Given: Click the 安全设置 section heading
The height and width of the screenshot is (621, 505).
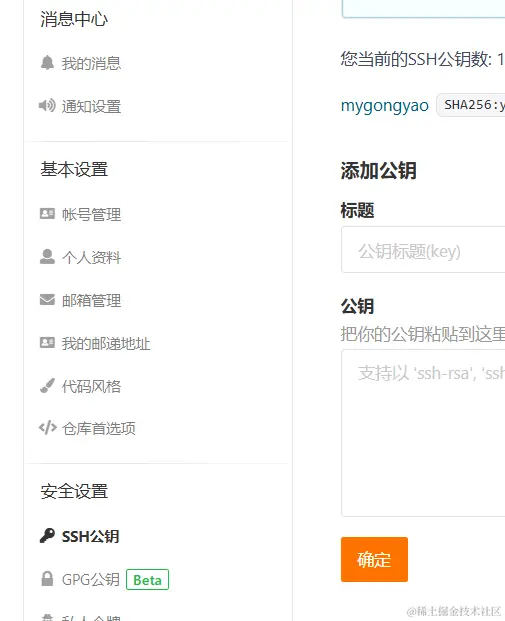Looking at the screenshot, I should 74,491.
